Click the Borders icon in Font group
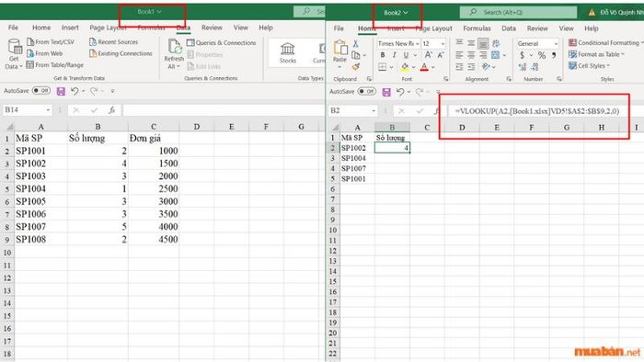This screenshot has height=362, width=644. (383, 67)
